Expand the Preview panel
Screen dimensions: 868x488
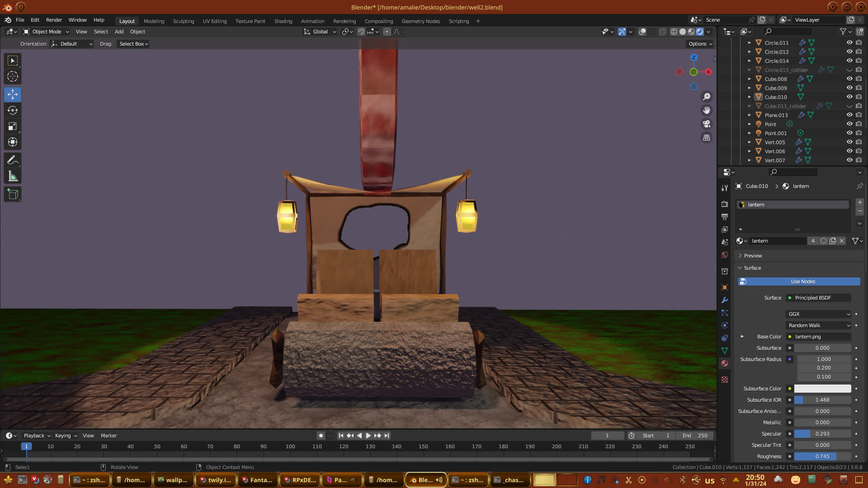tap(753, 256)
